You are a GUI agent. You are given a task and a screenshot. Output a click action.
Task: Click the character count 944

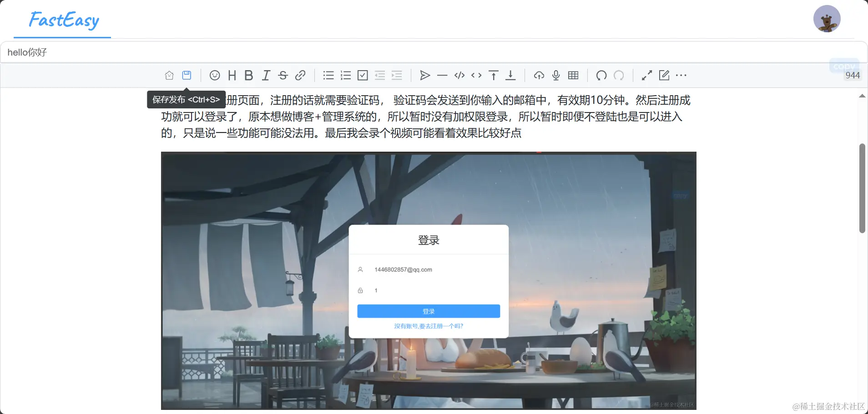(853, 75)
